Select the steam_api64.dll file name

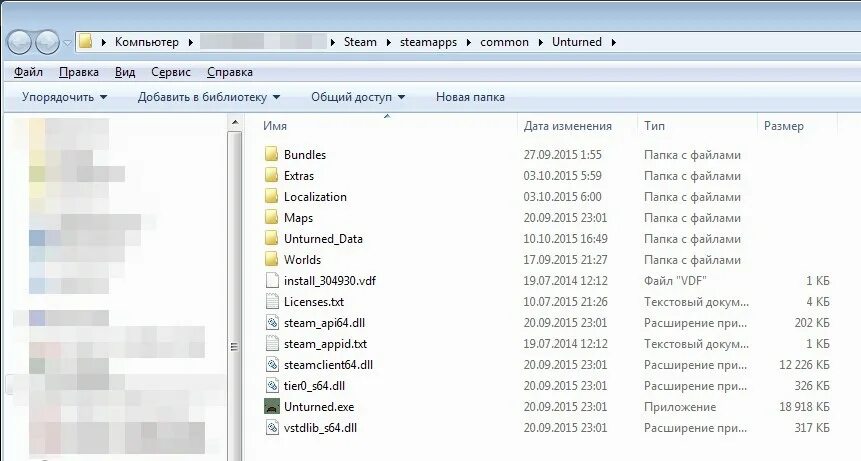[x=324, y=323]
